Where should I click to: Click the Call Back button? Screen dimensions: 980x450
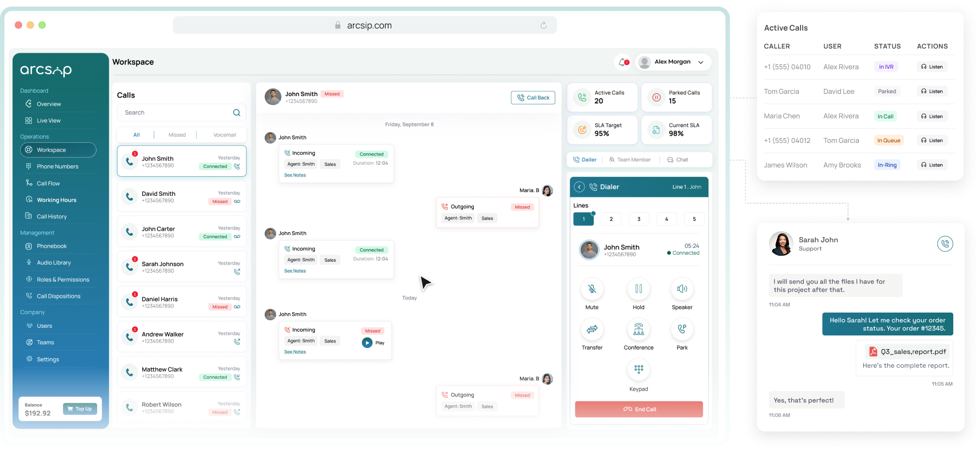[533, 98]
